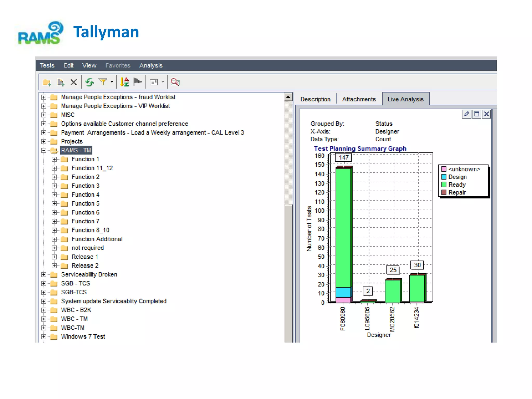
Task: Click the yellow funnel filter icon
Action: click(x=103, y=82)
